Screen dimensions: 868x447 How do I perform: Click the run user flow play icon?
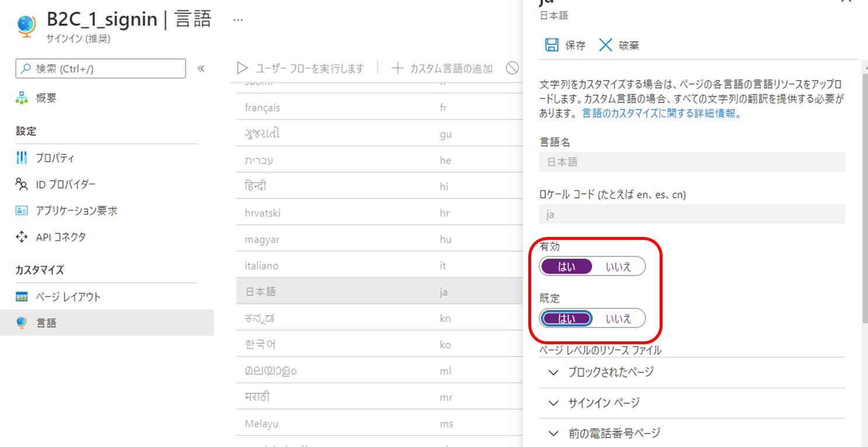coord(242,68)
